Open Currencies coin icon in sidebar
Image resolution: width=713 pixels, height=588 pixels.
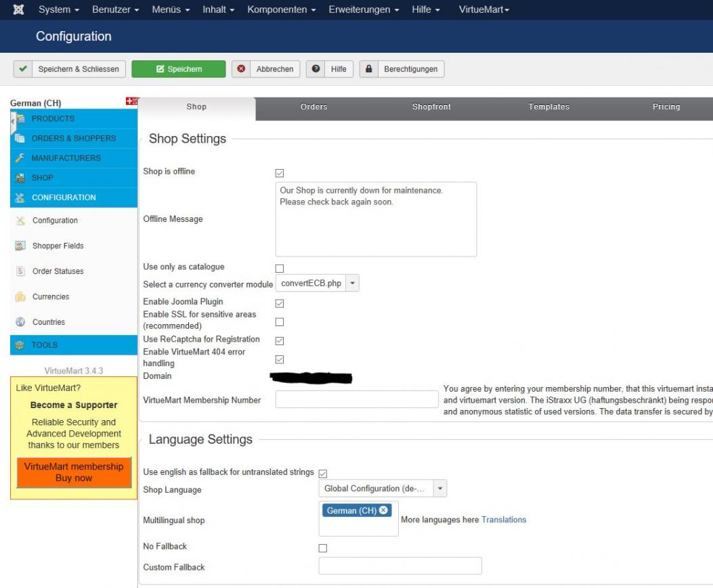click(x=20, y=297)
